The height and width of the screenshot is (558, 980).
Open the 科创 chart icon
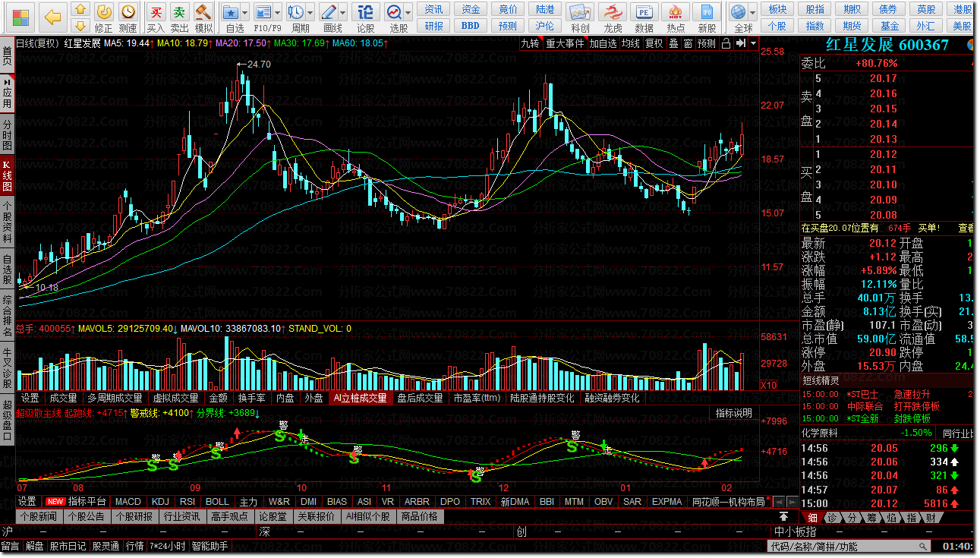coord(580,11)
